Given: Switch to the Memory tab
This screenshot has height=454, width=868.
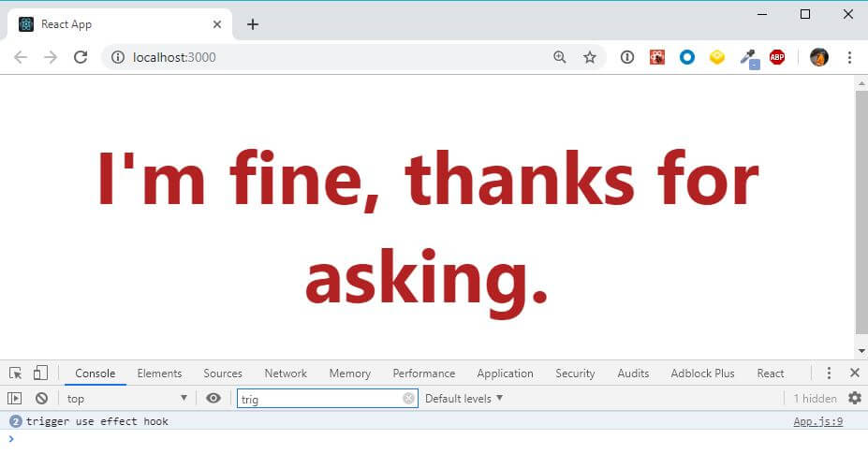Looking at the screenshot, I should tap(350, 373).
